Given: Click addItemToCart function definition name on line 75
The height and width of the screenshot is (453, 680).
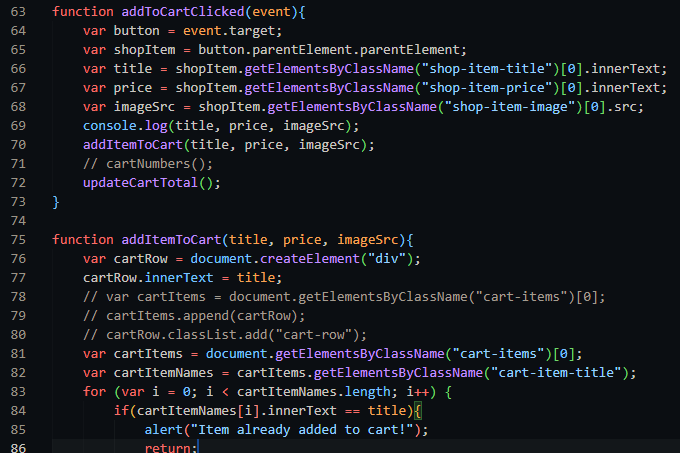Looking at the screenshot, I should [171, 240].
